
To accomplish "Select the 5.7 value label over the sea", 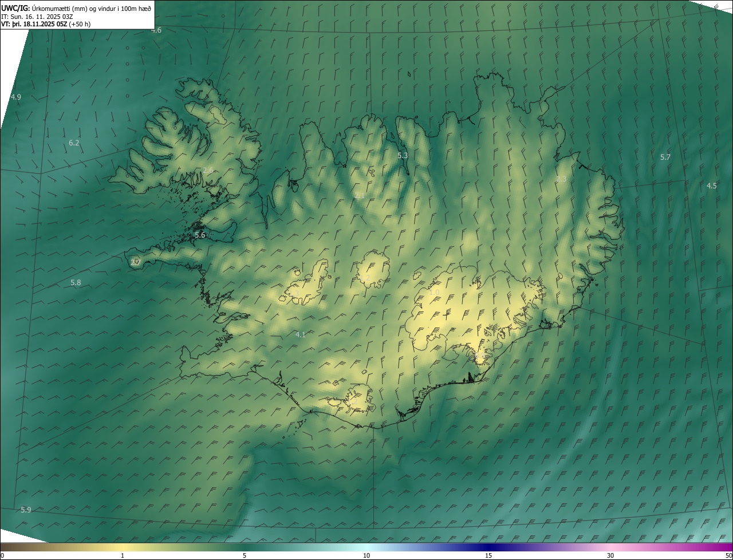I will [665, 157].
